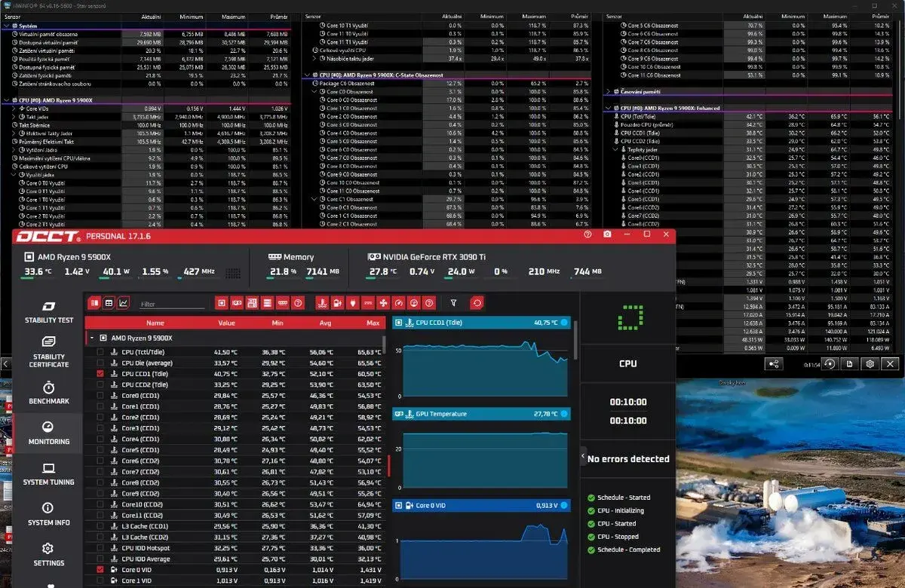Expand the Časování paměti section in HWiNFO
Viewport: 905px width, 588px height.
[x=609, y=92]
